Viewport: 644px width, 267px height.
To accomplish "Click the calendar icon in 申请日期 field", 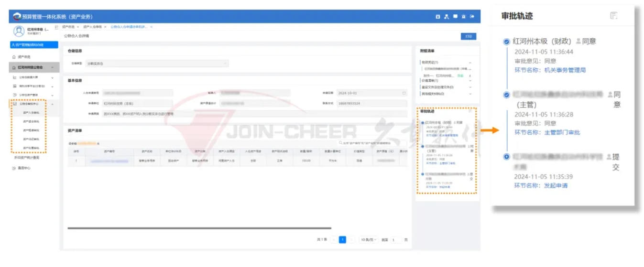I will [x=404, y=93].
